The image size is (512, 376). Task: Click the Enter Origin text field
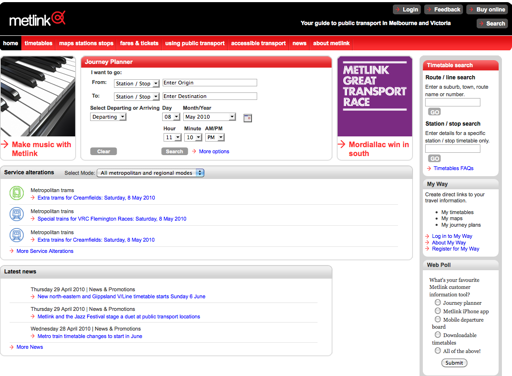210,83
